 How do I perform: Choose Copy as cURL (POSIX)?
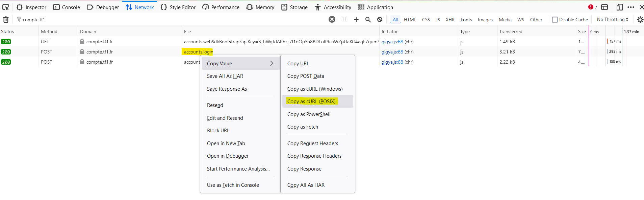coord(311,102)
